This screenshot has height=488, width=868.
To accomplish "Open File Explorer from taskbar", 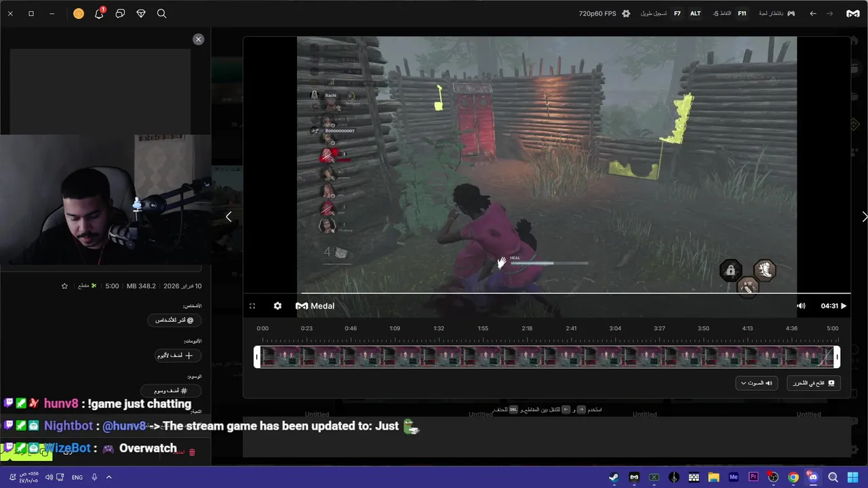I will pyautogui.click(x=713, y=477).
